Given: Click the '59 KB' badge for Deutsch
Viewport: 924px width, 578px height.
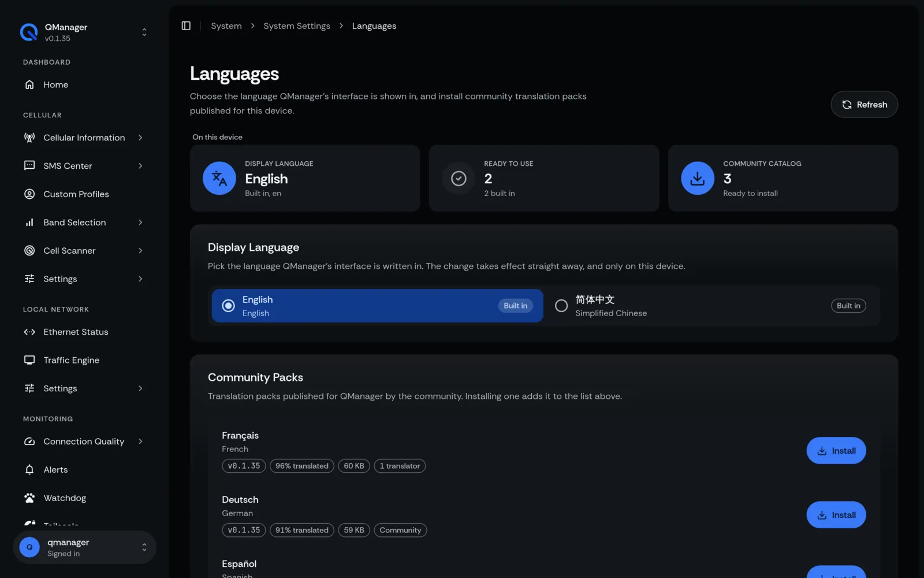Looking at the screenshot, I should pyautogui.click(x=354, y=530).
